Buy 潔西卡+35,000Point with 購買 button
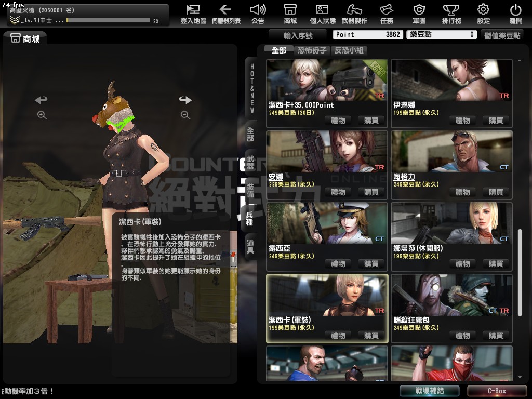This screenshot has width=532, height=399. tap(371, 121)
